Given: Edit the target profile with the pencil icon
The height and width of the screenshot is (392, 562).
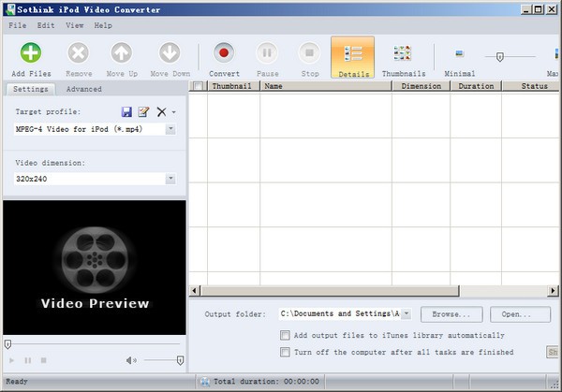Looking at the screenshot, I should 143,111.
